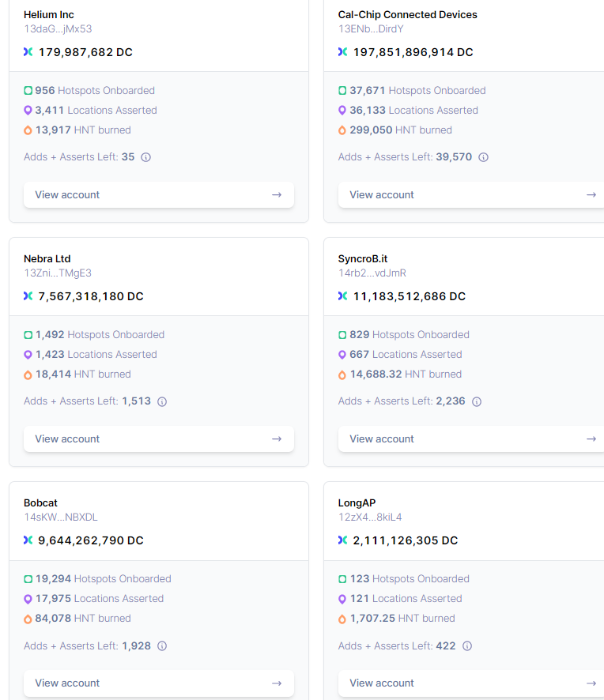Select the Bobcat maker name
The width and height of the screenshot is (604, 700).
tap(40, 503)
